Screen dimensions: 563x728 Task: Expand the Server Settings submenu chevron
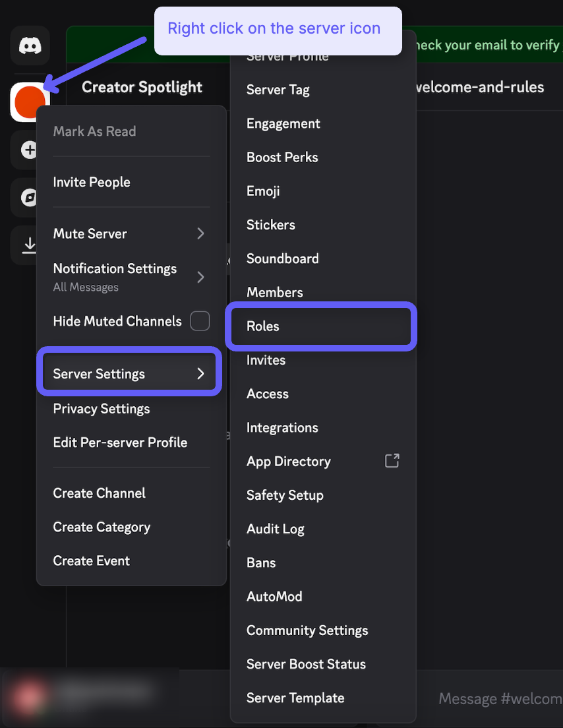(x=200, y=374)
